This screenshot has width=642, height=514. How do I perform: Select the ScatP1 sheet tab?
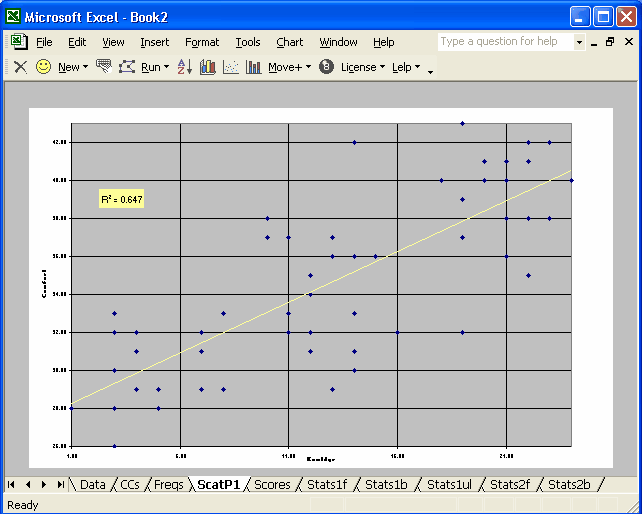[x=218, y=485]
